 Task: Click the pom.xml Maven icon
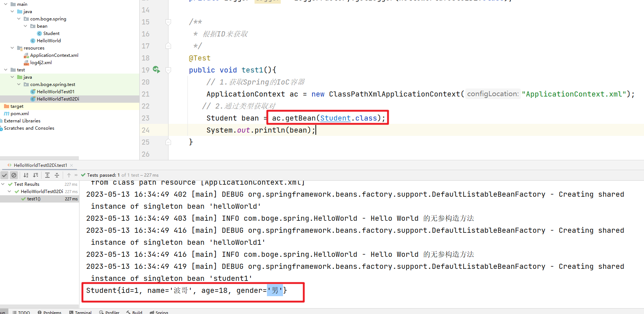7,114
